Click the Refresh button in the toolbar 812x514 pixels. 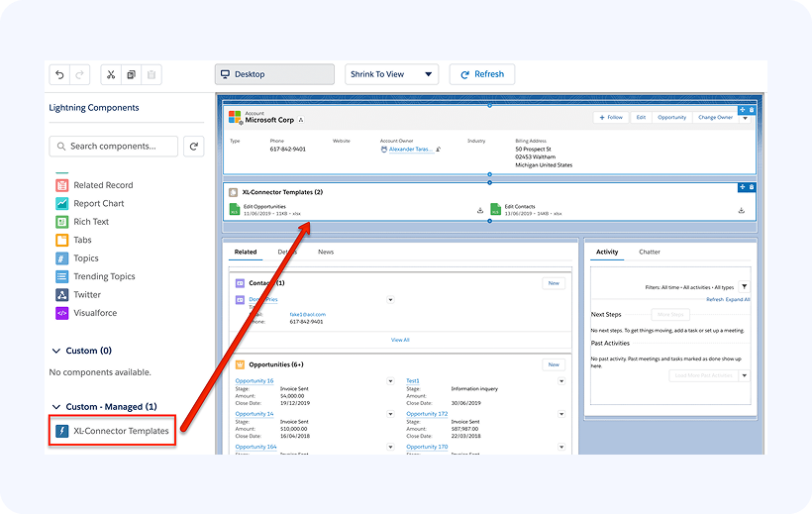[481, 74]
